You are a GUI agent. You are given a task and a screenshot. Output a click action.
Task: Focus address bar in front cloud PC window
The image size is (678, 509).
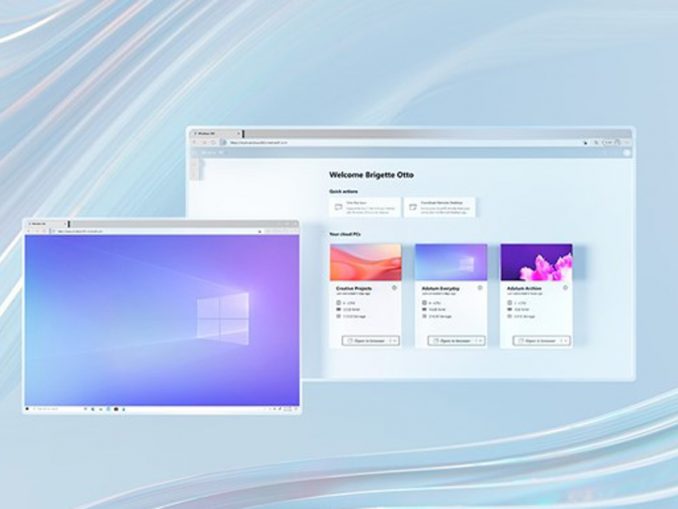coord(158,231)
